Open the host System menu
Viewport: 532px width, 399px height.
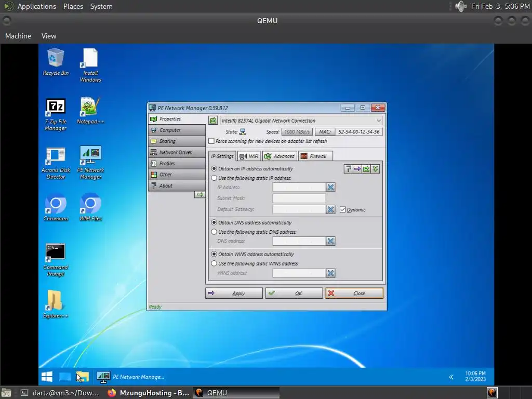[101, 6]
